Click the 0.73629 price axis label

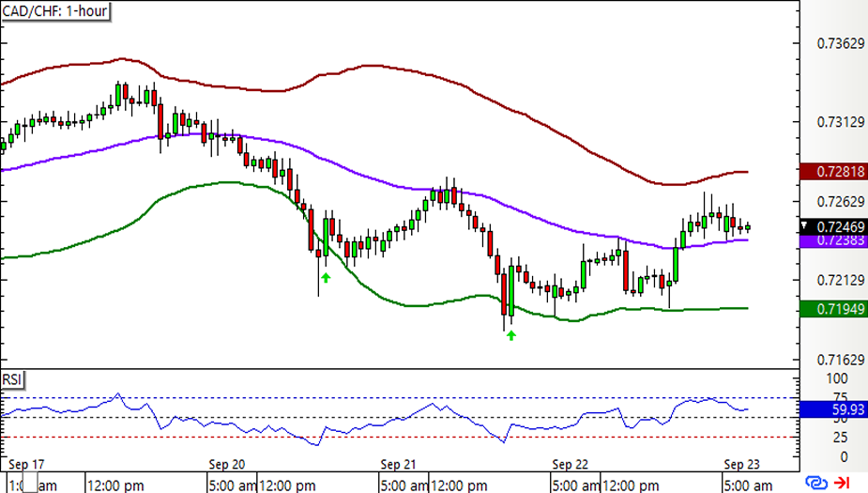[x=841, y=44]
